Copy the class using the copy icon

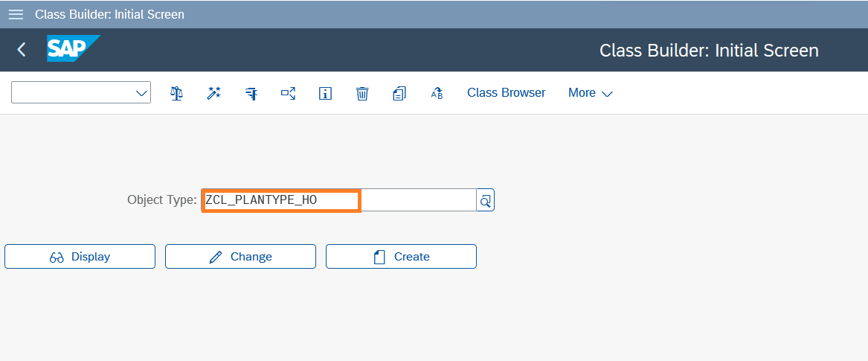pyautogui.click(x=399, y=93)
